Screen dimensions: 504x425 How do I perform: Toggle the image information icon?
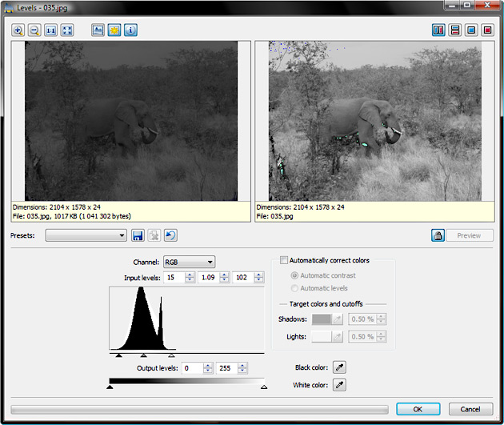[x=130, y=30]
